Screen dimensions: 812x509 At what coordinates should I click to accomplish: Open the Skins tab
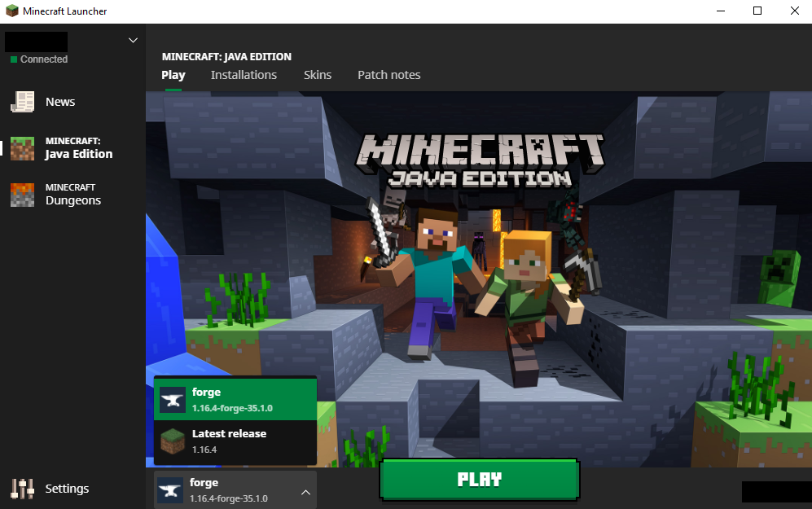pos(318,75)
